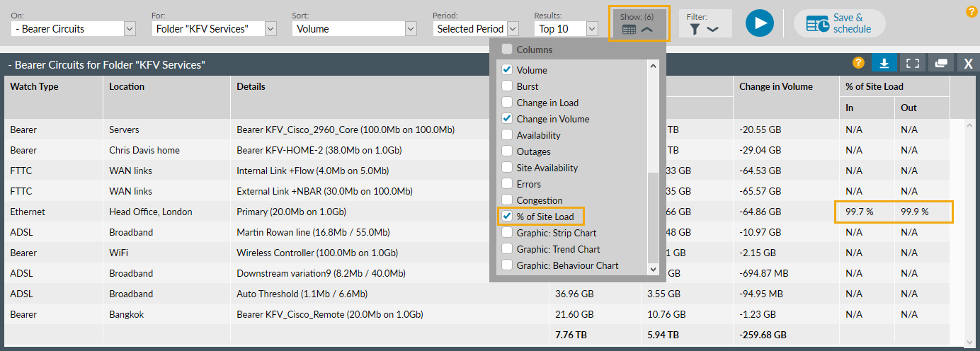Toggle the Columns select-all checkbox
The height and width of the screenshot is (351, 980).
[507, 50]
